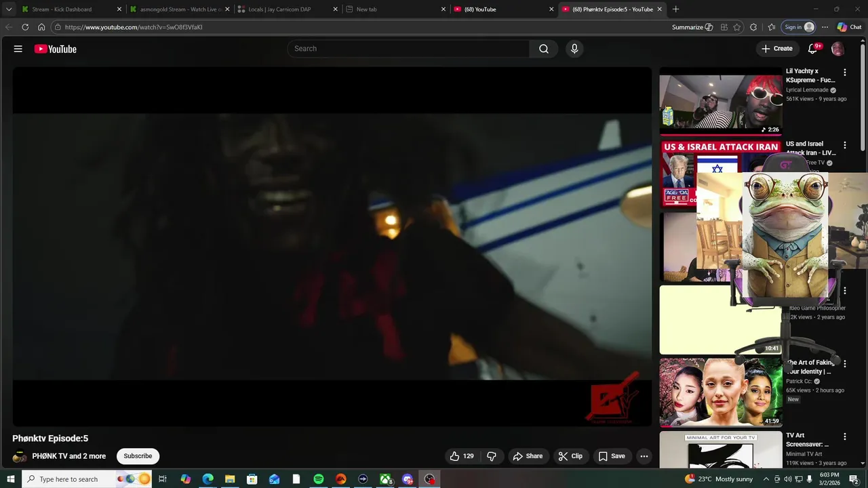Screen dimensions: 868x488
Task: Open the YouTube guide hamburger menu
Action: pos(18,49)
